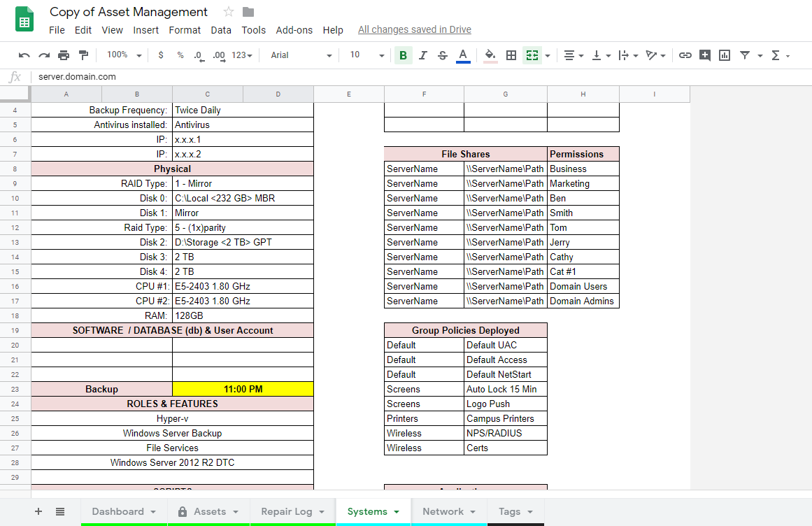This screenshot has height=526, width=812.
Task: Star this spreadsheet document
Action: tap(228, 12)
